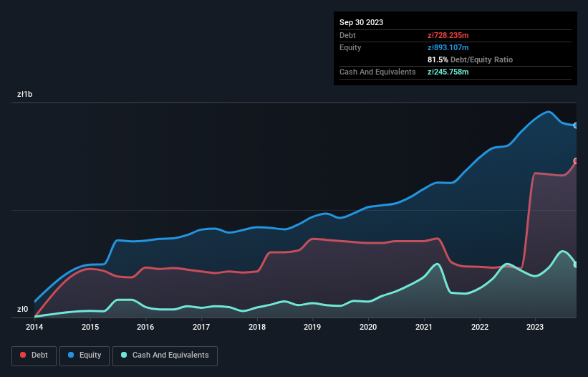
Task: Click the zł0 y-axis label
Action: point(22,310)
